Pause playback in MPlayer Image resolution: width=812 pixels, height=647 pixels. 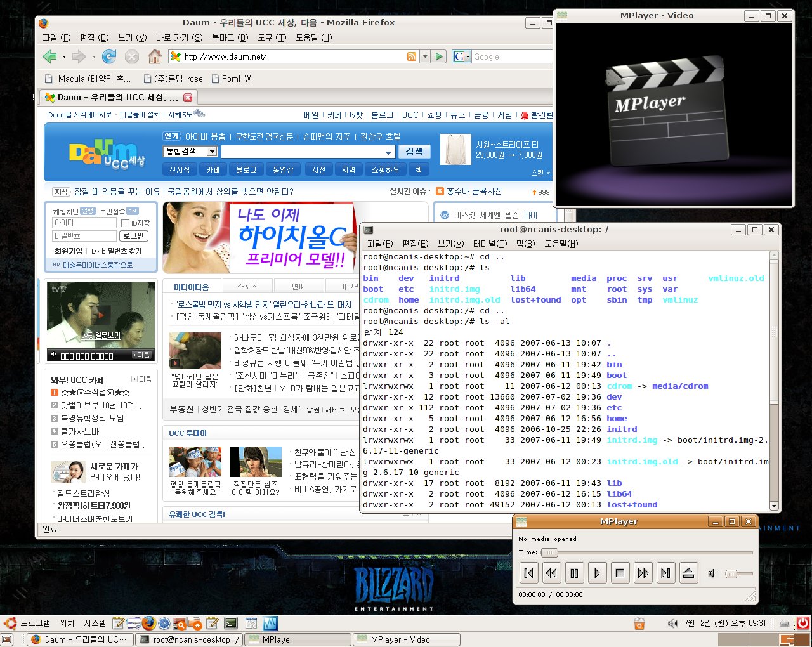tap(574, 573)
